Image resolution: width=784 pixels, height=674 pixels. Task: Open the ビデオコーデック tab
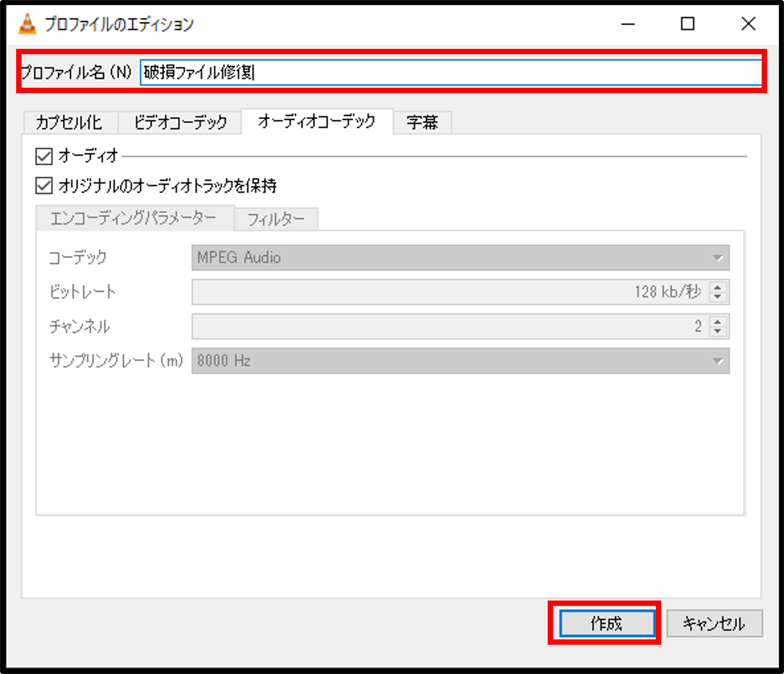[x=180, y=123]
